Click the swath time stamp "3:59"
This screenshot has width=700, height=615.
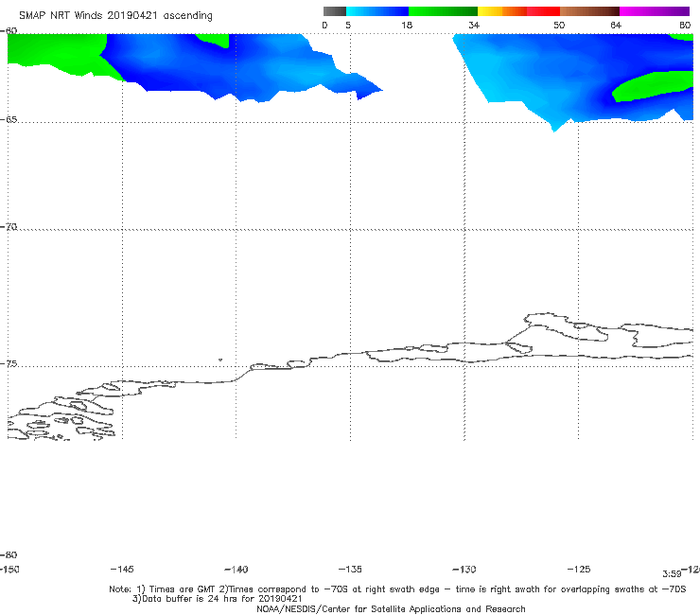click(672, 573)
